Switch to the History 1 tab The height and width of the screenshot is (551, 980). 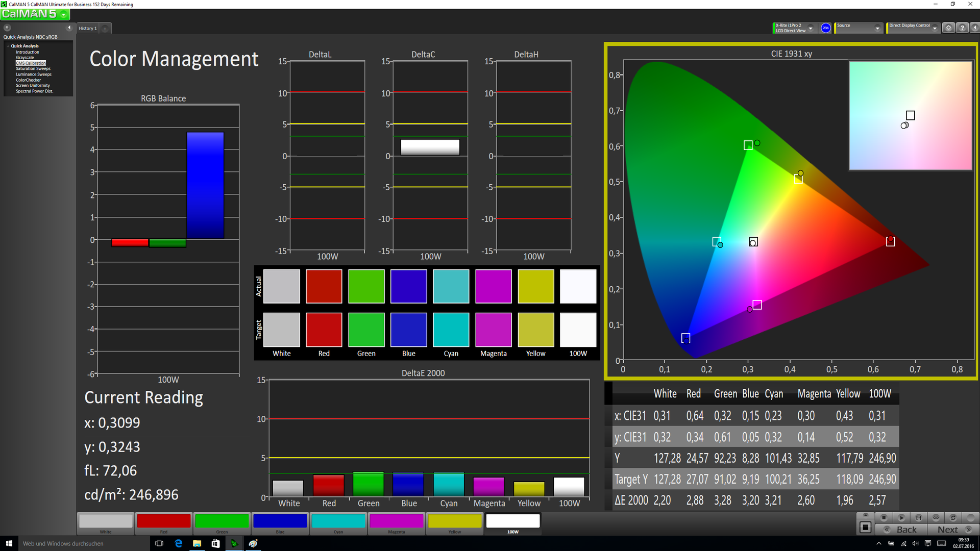pyautogui.click(x=87, y=29)
